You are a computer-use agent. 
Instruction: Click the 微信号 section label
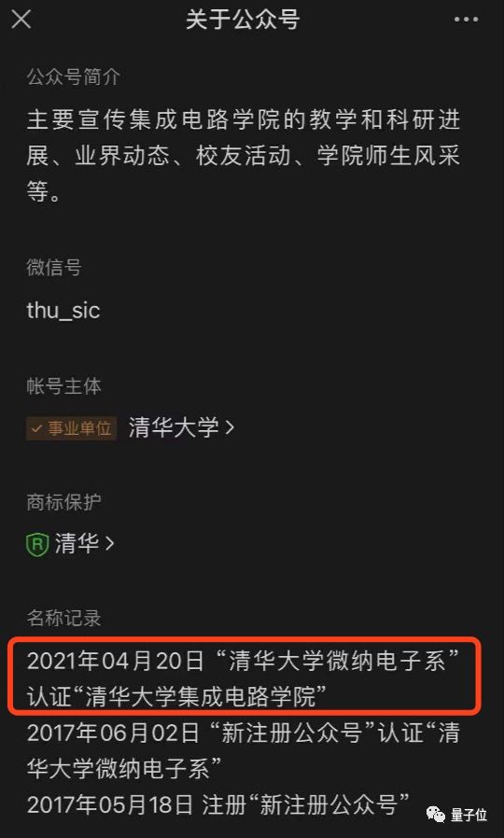pyautogui.click(x=54, y=267)
